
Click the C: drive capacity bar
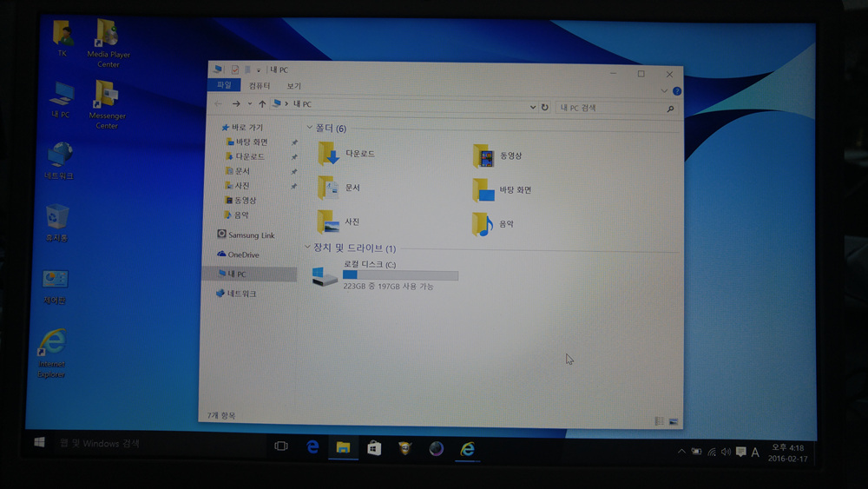click(x=400, y=275)
